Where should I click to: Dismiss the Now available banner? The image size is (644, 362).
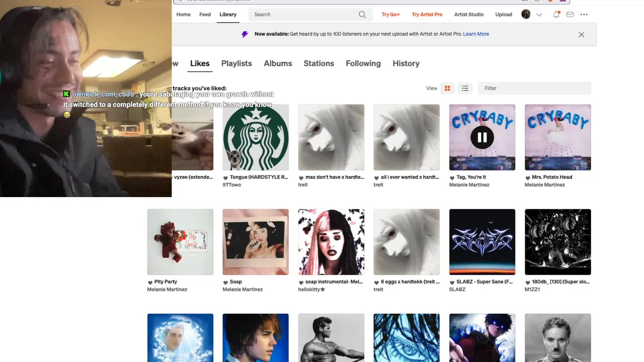point(581,35)
